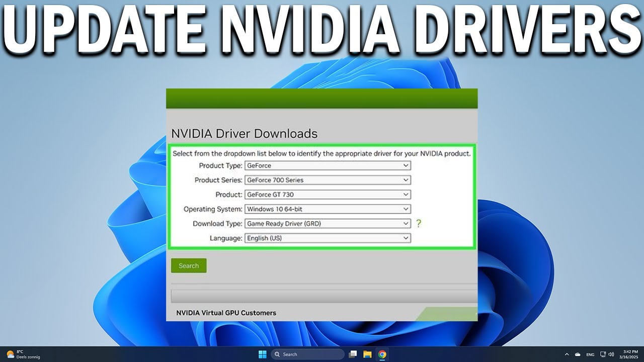This screenshot has width=644, height=362.
Task: Open File Explorer from the taskbar
Action: pos(367,354)
